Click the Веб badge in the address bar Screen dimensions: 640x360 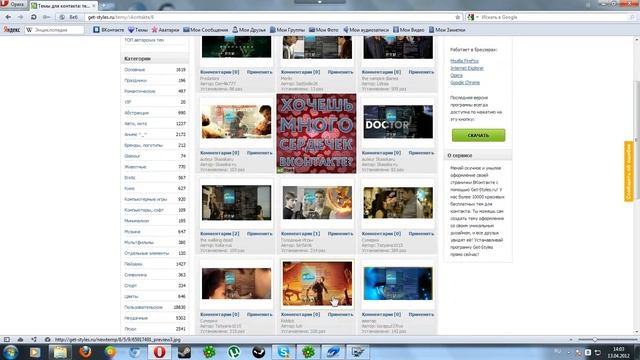click(69, 17)
